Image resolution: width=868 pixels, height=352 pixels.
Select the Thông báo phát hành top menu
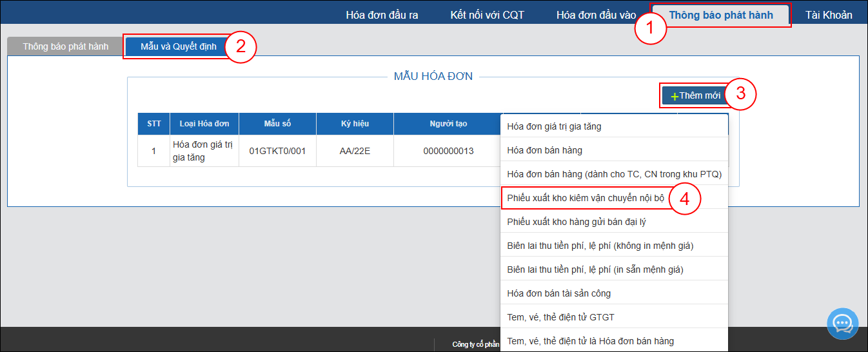[720, 15]
